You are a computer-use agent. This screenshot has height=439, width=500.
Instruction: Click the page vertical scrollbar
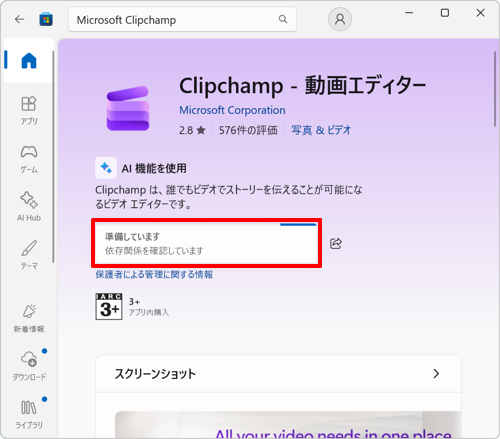pos(495,89)
